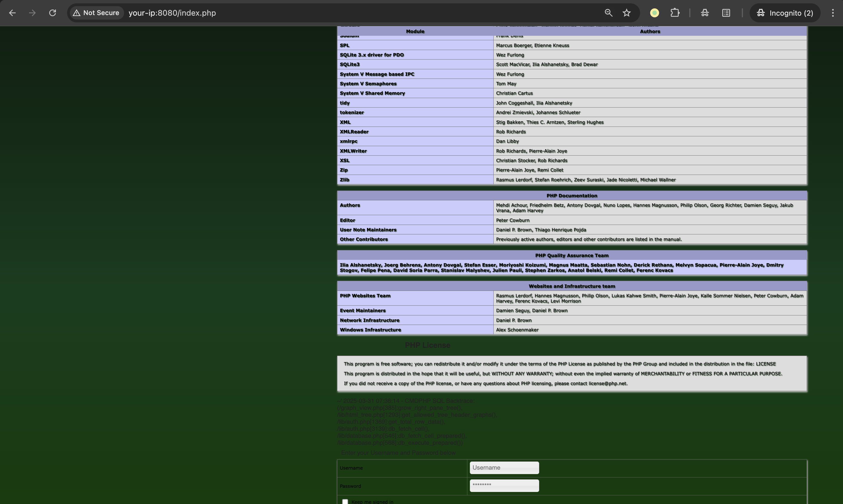Open the Extensions puzzle piece menu
Image resolution: width=843 pixels, height=504 pixels.
coord(675,13)
